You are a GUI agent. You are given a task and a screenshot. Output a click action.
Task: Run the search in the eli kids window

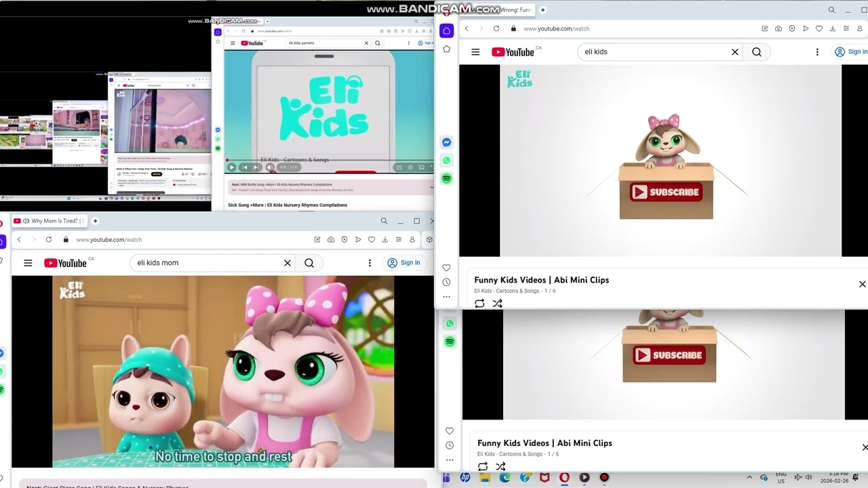point(757,52)
